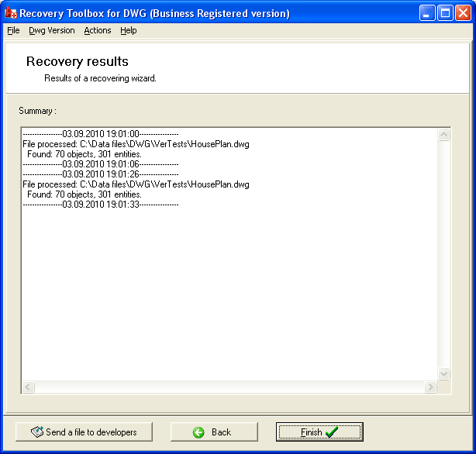Select the second 'Found: 70 objects' line

[85, 194]
